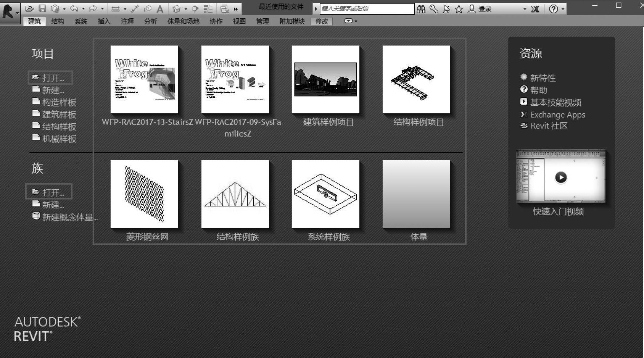Click the Default 3D view house icon

point(176,9)
